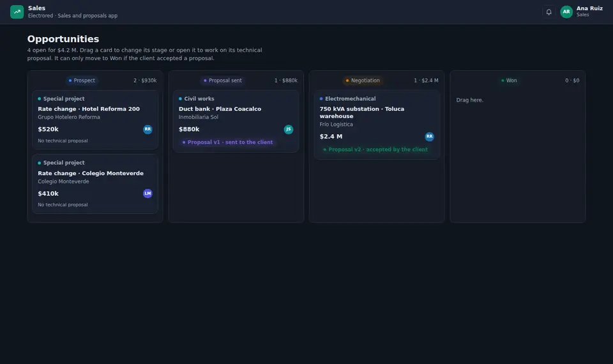Click the AR user avatar

point(566,11)
